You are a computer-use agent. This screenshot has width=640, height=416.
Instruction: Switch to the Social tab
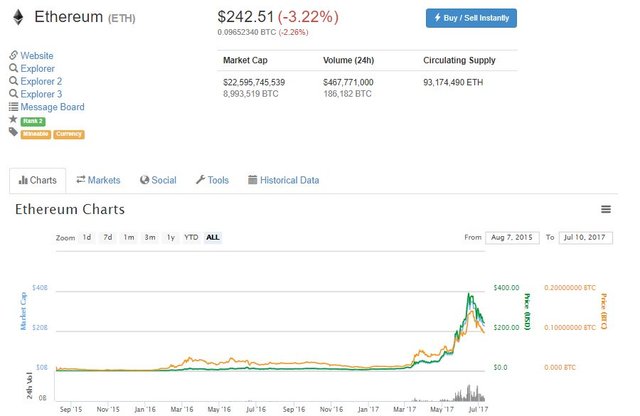[x=158, y=180]
